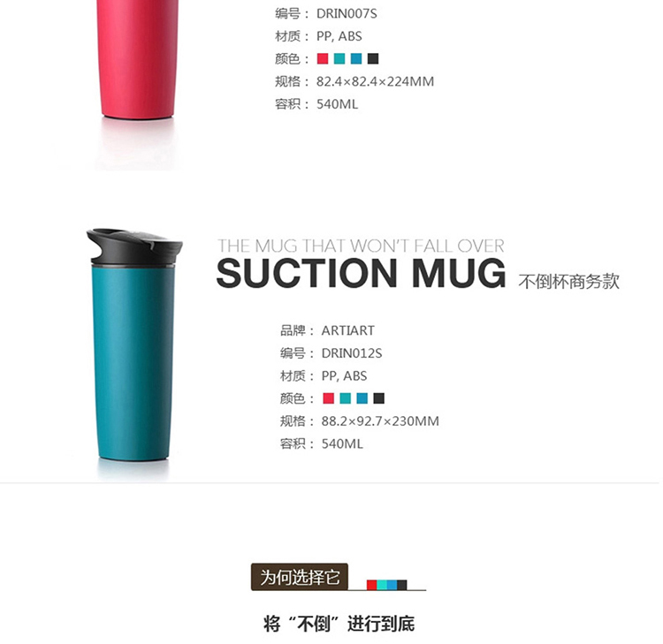
Task: Click the four-color strip beside 为何选择它
Action: pos(387,586)
